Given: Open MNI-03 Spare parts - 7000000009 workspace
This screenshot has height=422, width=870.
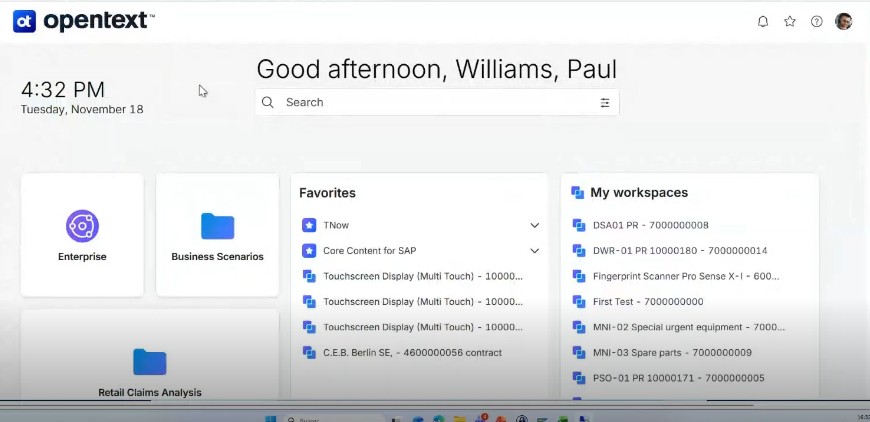Looking at the screenshot, I should point(672,353).
